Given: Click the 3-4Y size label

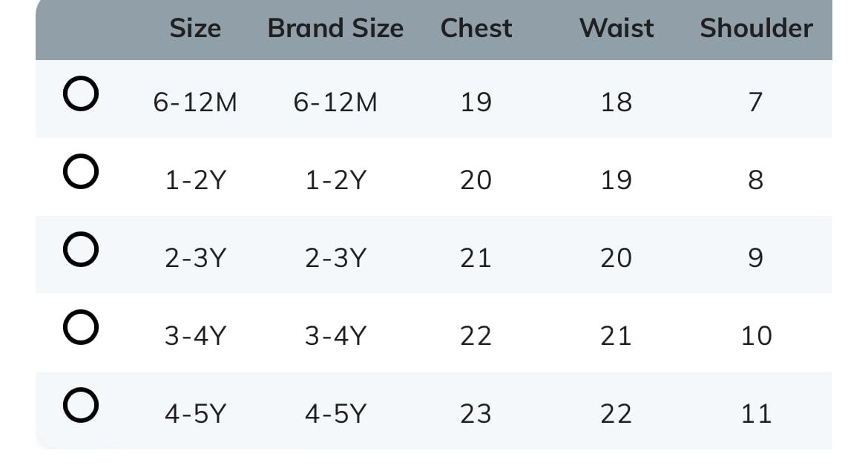Looking at the screenshot, I should [x=195, y=336].
